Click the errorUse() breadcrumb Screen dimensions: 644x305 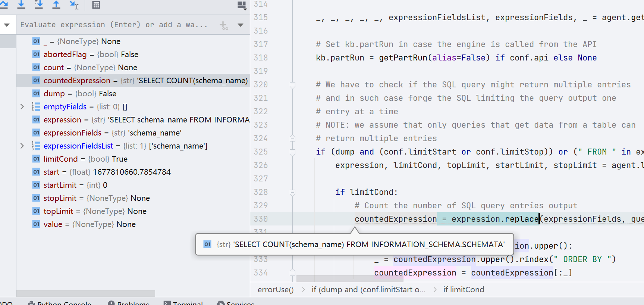click(x=276, y=290)
